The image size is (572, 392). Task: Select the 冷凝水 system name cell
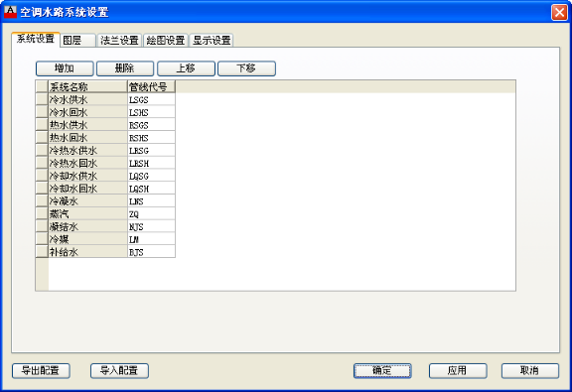click(x=87, y=200)
